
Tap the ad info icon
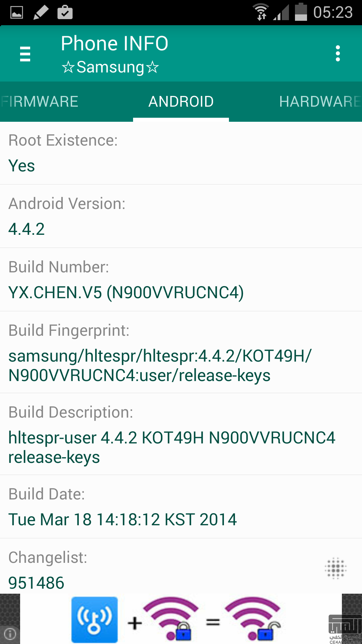pos(10,634)
